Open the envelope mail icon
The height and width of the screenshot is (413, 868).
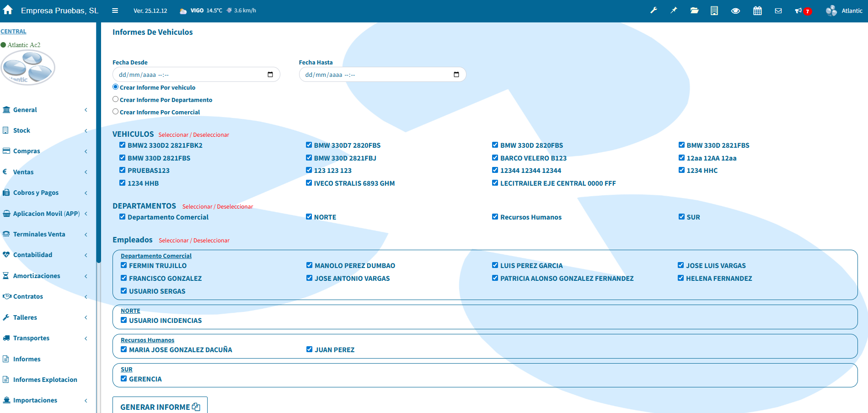778,11
